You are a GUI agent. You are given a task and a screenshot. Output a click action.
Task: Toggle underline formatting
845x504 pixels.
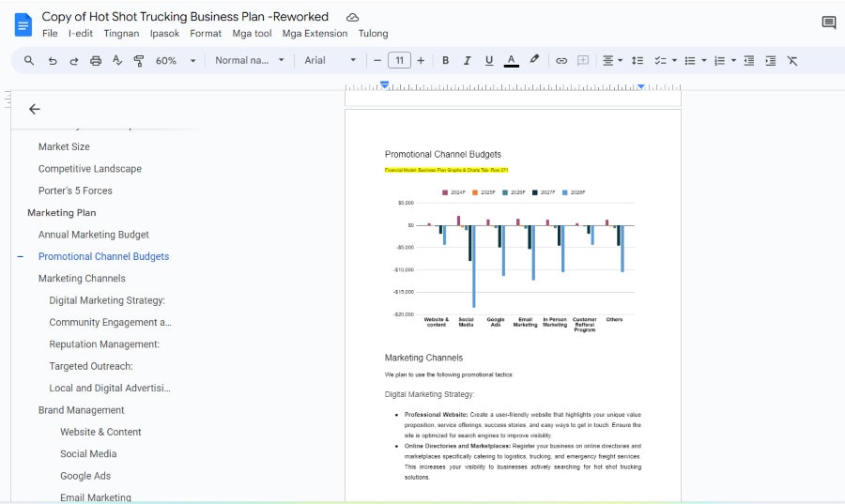pyautogui.click(x=489, y=61)
